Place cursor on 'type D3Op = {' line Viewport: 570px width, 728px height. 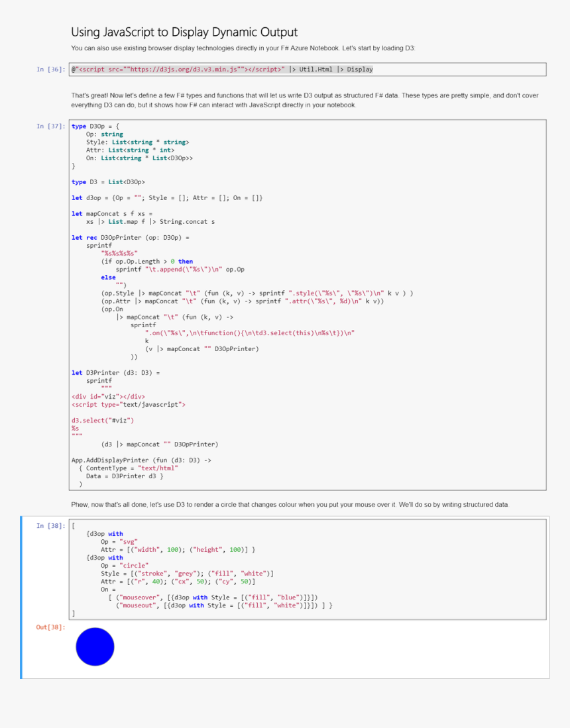[95, 127]
